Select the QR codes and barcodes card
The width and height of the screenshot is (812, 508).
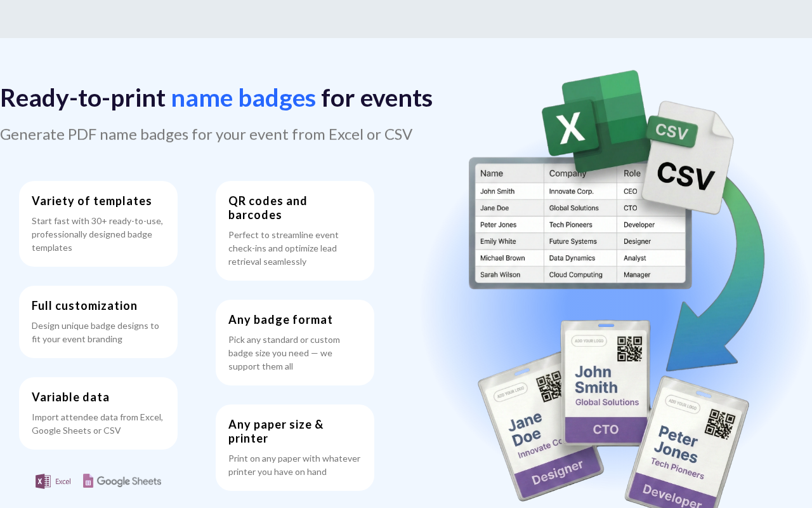(295, 231)
